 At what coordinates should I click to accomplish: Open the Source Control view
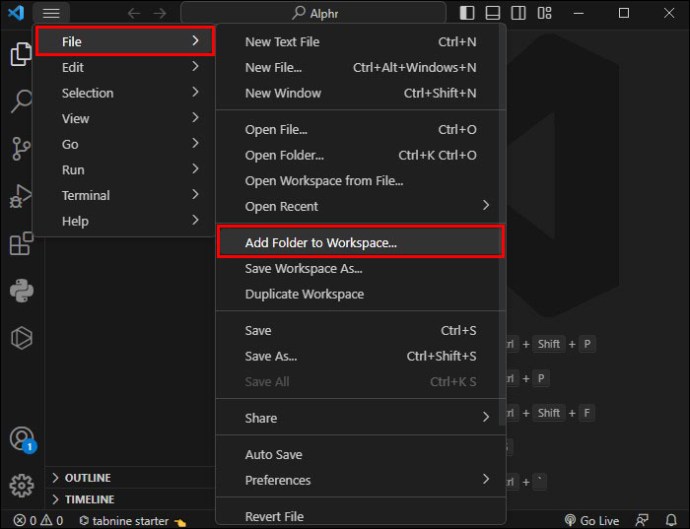point(21,148)
